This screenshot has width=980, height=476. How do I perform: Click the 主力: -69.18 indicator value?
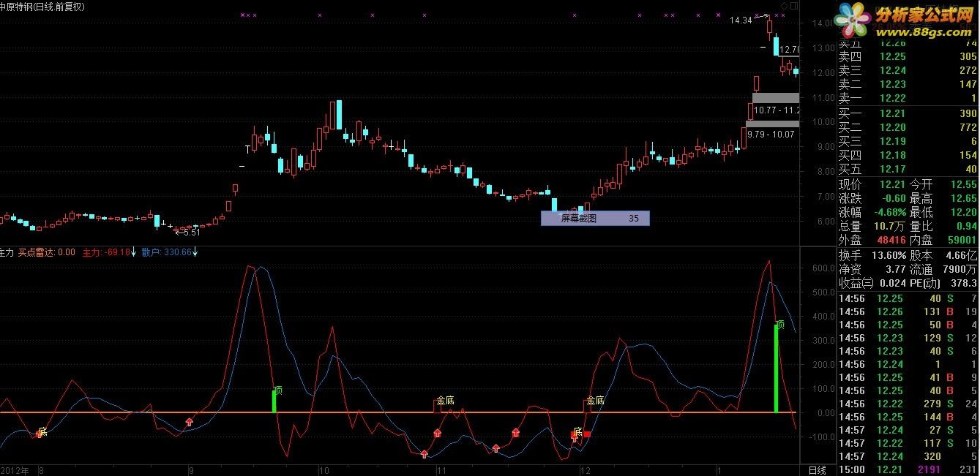click(106, 252)
